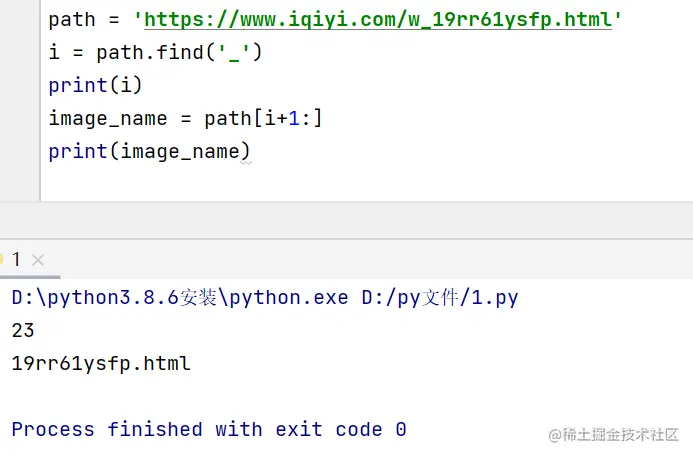This screenshot has height=457, width=693.
Task: Click the 'image_name = path[i+1:]' line
Action: click(x=186, y=118)
